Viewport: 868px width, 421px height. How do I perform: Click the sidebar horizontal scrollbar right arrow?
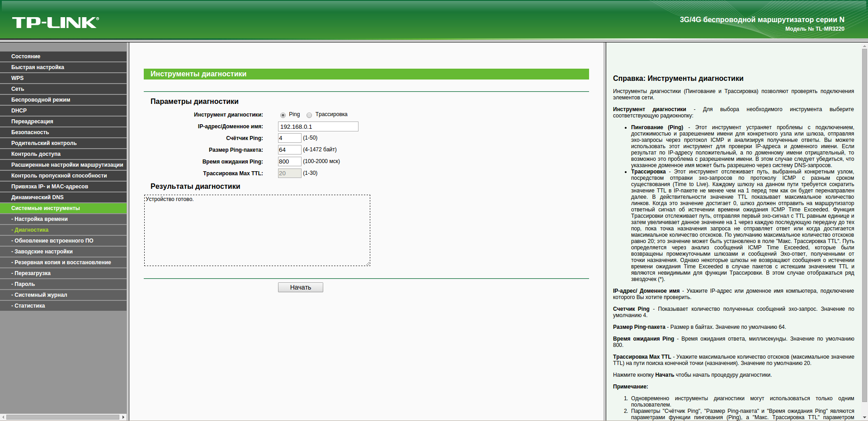click(123, 417)
